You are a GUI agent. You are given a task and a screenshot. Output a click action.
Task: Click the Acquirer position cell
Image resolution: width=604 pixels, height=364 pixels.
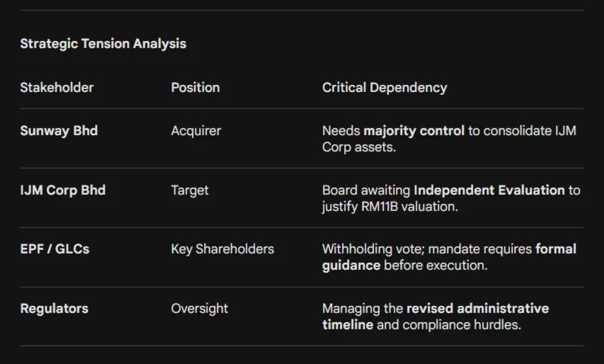(x=196, y=131)
